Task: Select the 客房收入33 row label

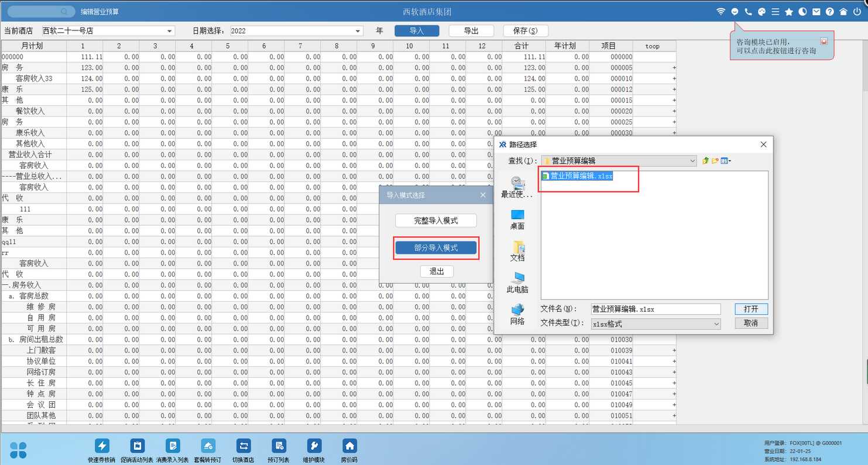Action: 34,78
